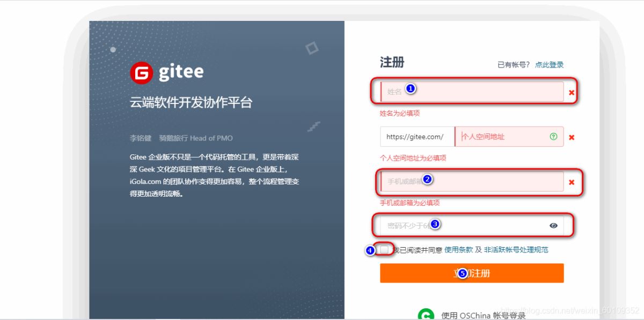Open the 使用条款 terms link
The image size is (644, 320).
(x=459, y=250)
